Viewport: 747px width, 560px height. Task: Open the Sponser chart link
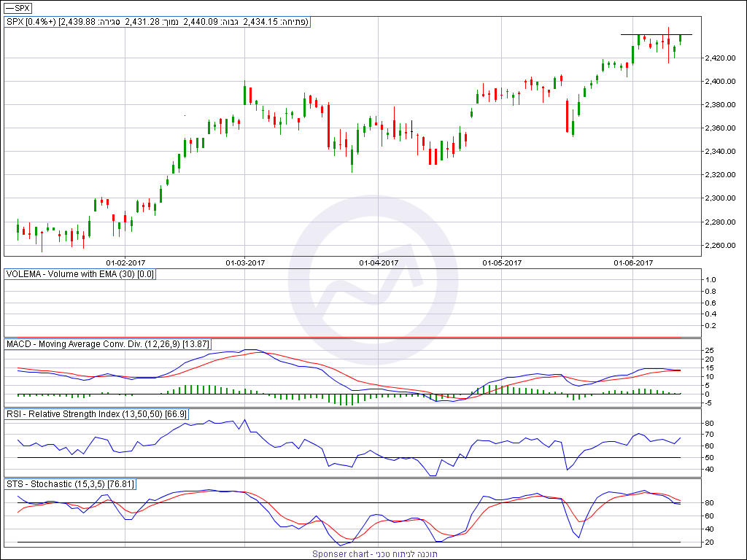375,554
